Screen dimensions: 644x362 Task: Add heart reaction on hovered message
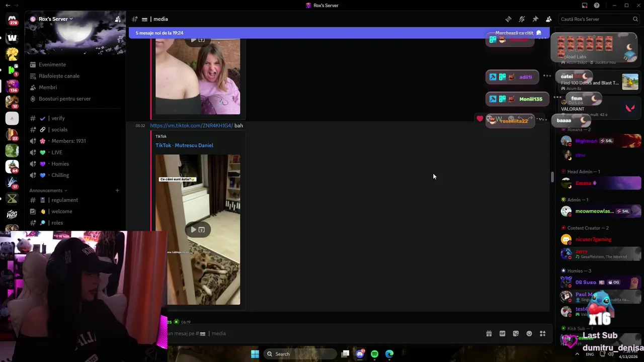click(479, 119)
